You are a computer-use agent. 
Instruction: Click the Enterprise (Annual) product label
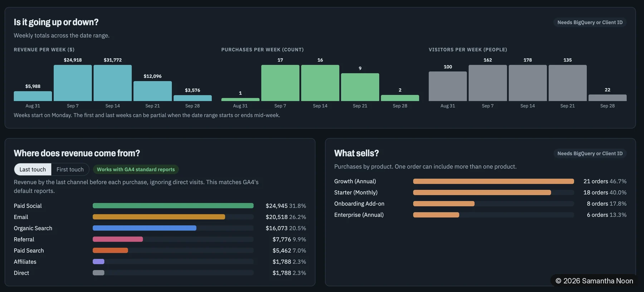tap(359, 215)
